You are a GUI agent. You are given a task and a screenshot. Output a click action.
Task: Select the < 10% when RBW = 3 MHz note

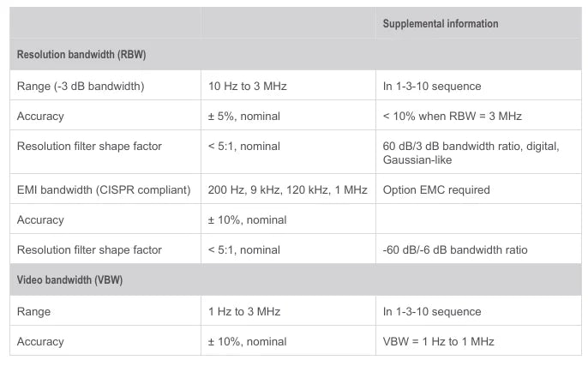[x=453, y=116]
